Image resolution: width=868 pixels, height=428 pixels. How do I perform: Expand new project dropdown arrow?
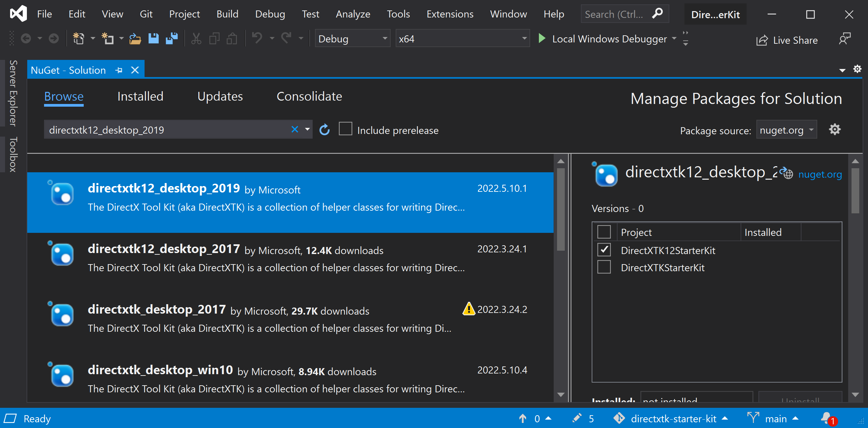92,39
